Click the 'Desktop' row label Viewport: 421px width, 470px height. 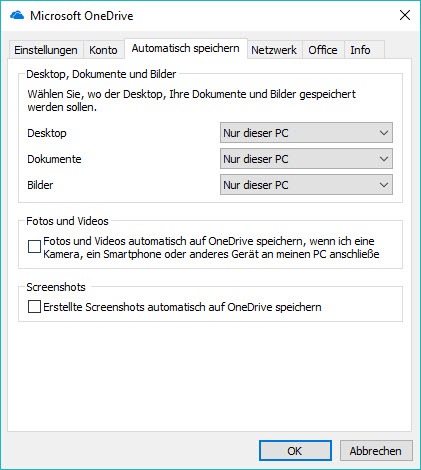47,133
